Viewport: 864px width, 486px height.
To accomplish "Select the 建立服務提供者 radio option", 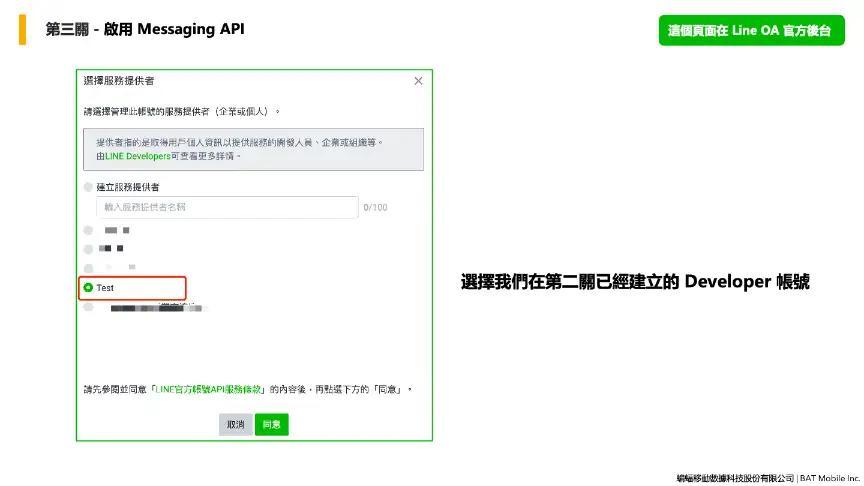I will (x=89, y=187).
